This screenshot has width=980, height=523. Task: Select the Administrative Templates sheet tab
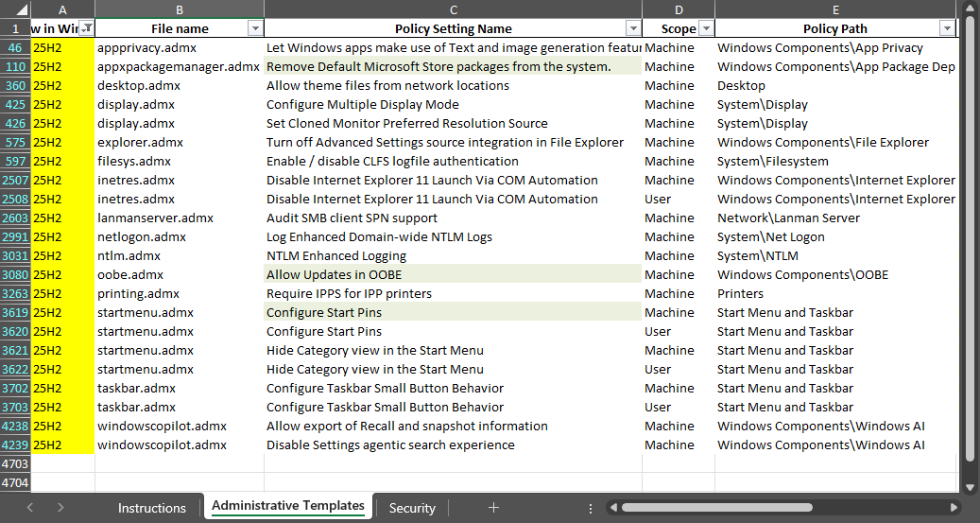288,505
